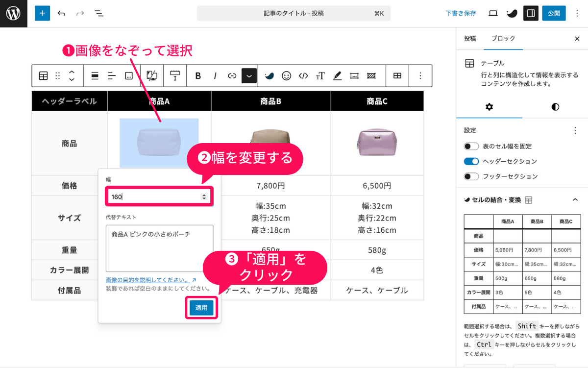Screen dimensions: 588x392
Task: Apply italic formatting from the block toolbar
Action: pos(215,75)
